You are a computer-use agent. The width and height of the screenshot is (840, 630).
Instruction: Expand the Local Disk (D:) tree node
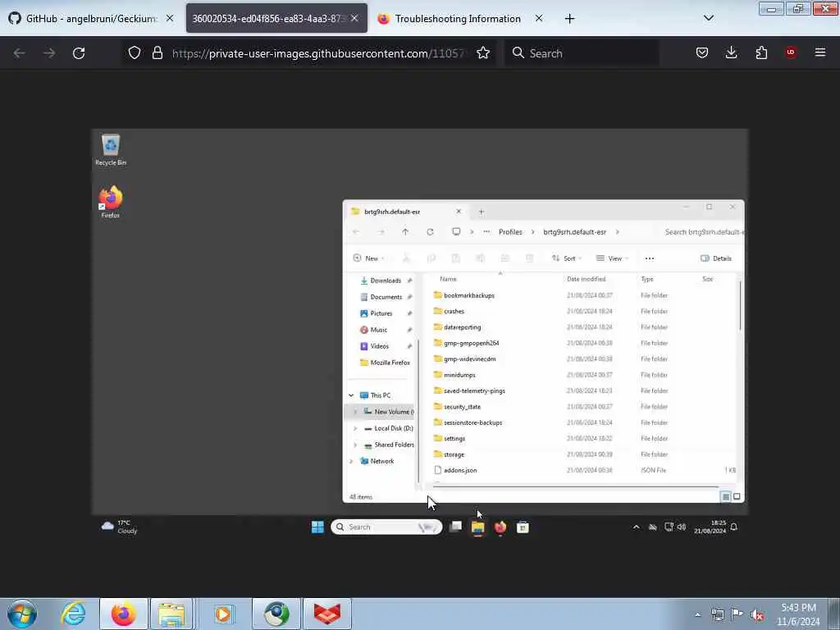click(355, 428)
